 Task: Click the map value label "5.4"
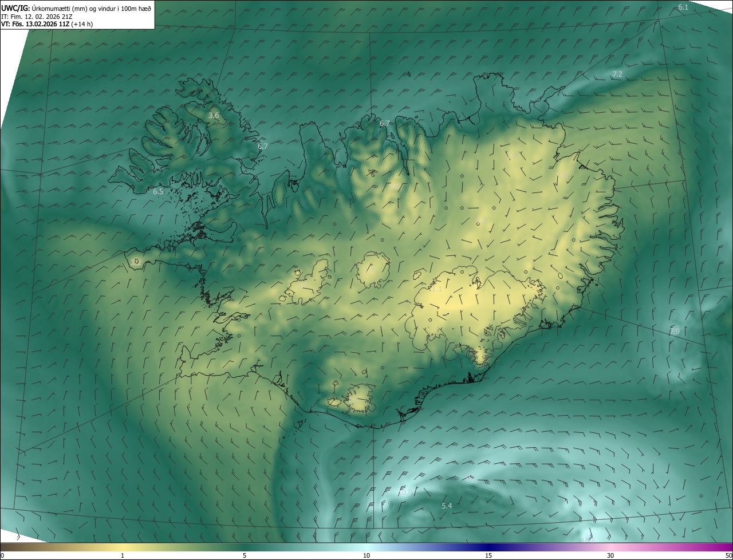(447, 506)
